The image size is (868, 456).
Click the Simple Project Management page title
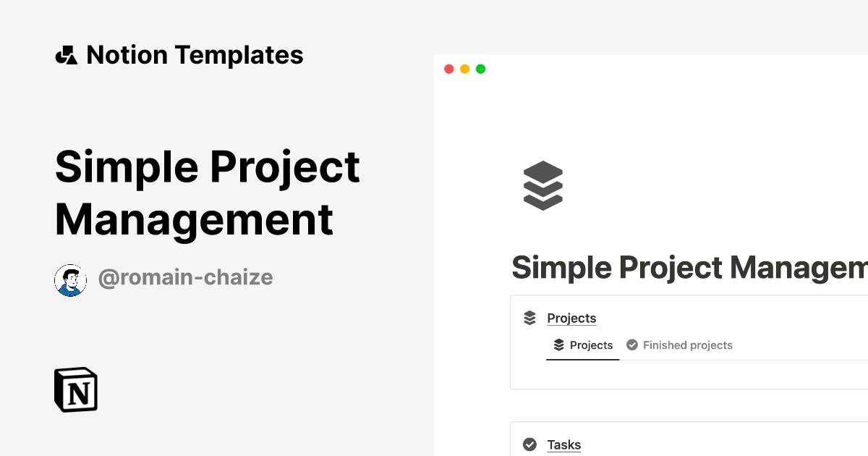coord(687,267)
